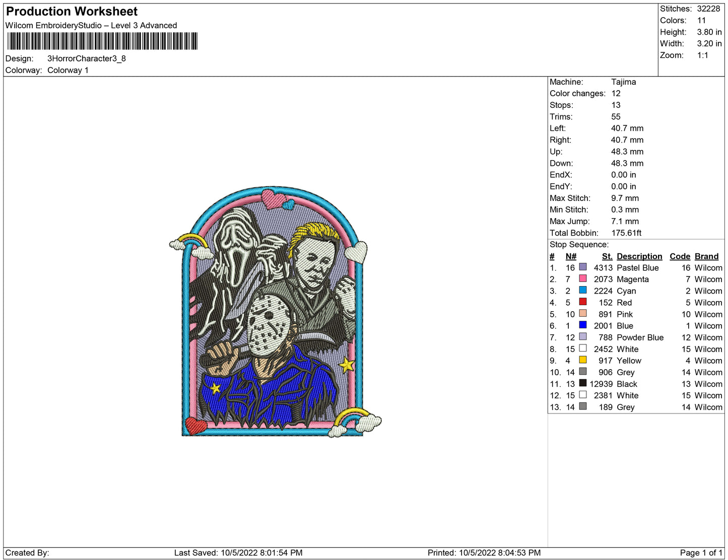The image size is (728, 560).
Task: Click the Grey swatch in stop 10
Action: pyautogui.click(x=583, y=371)
